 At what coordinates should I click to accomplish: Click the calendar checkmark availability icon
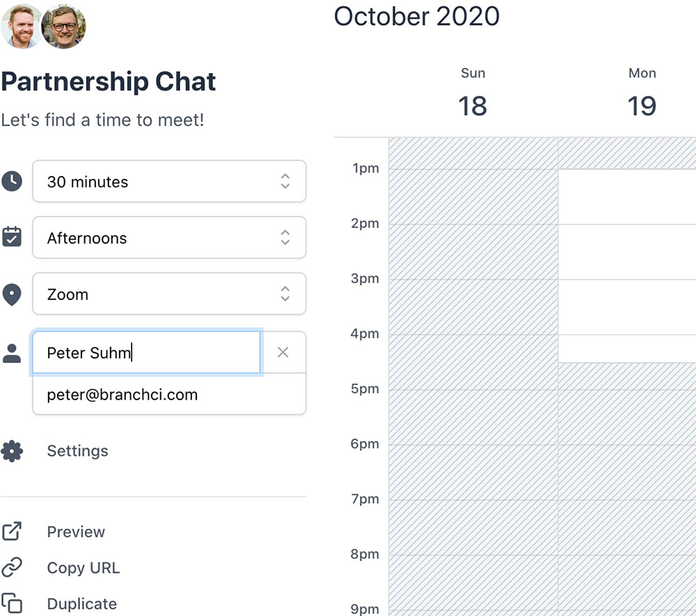12,237
